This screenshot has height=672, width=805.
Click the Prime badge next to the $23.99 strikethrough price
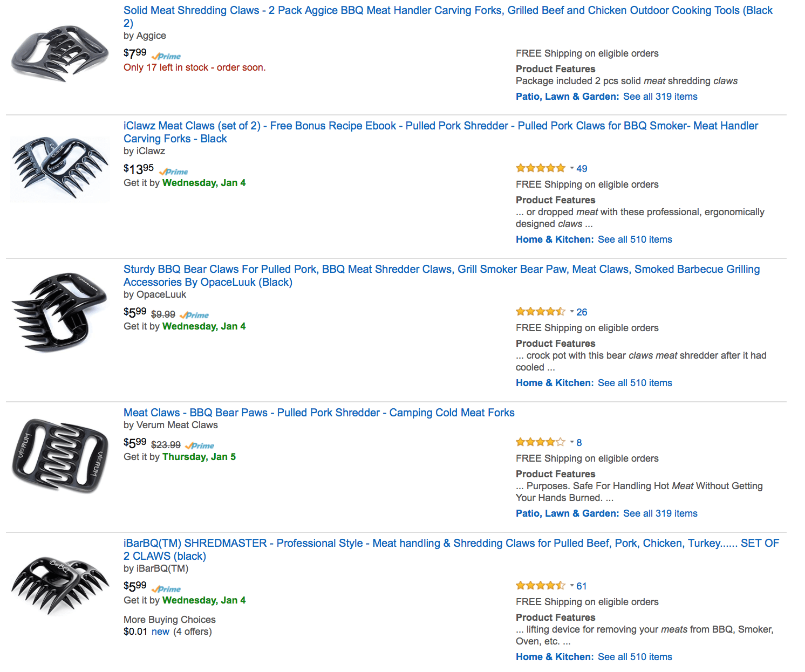pos(200,445)
